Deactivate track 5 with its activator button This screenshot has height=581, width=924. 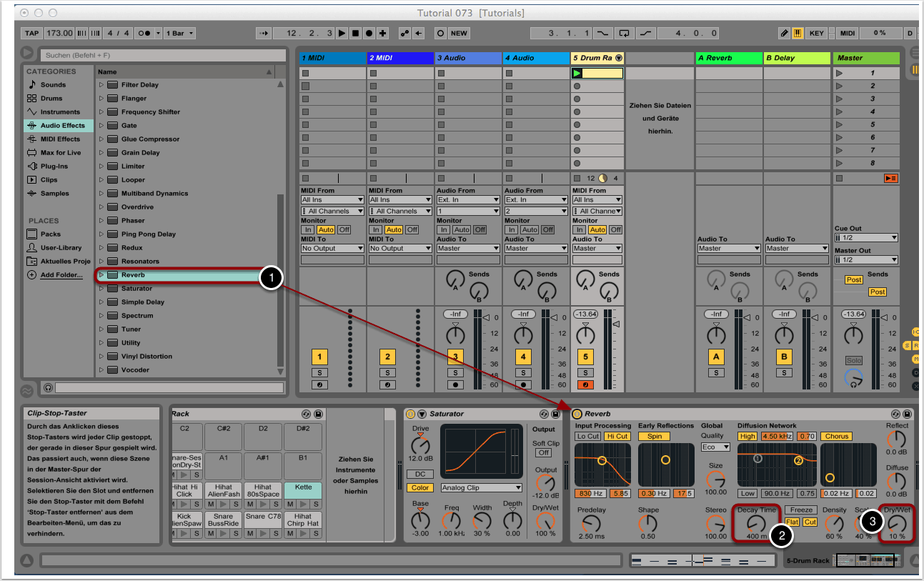click(585, 357)
